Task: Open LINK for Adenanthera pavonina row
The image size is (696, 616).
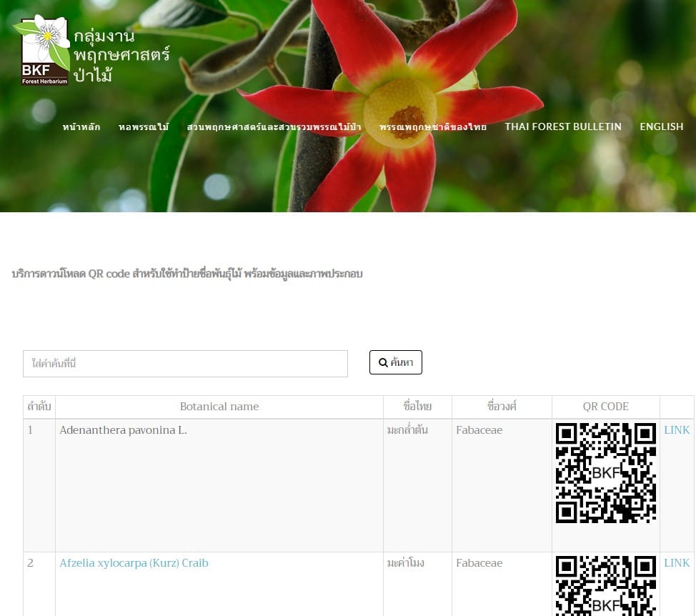Action: [677, 430]
